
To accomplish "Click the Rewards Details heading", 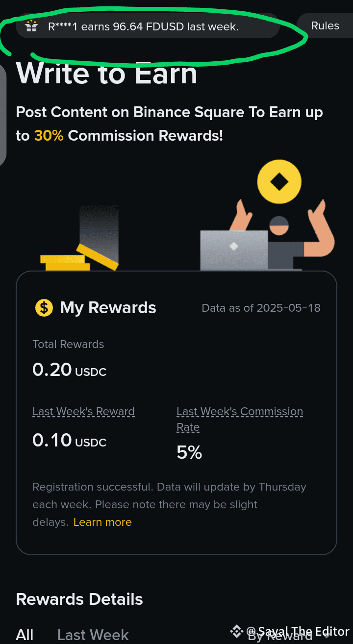I will (79, 599).
